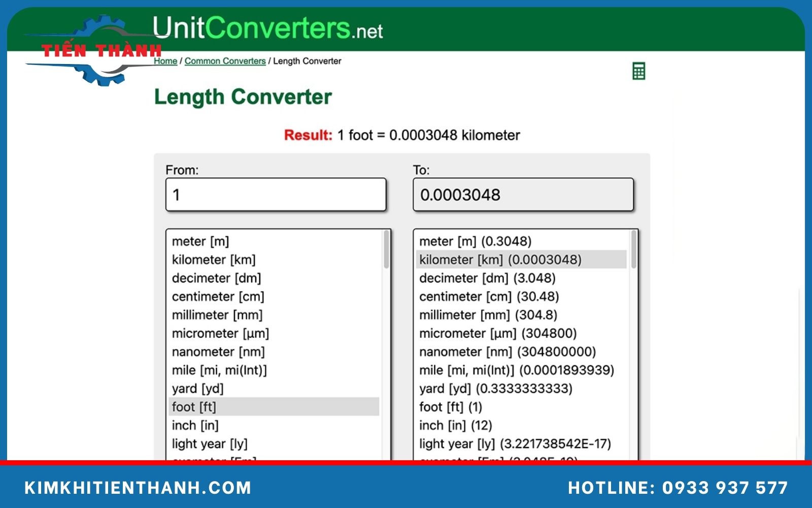812x508 pixels.
Task: Select foot [ft] in From list
Action: (194, 407)
